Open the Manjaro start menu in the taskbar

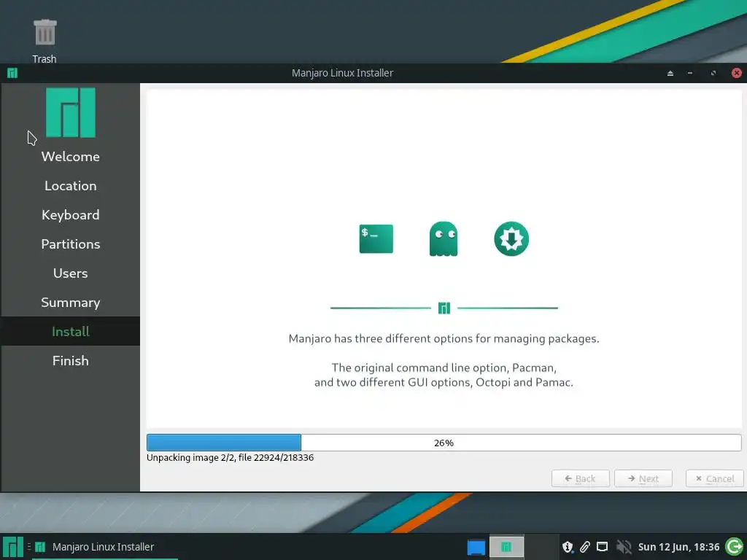pos(13,547)
